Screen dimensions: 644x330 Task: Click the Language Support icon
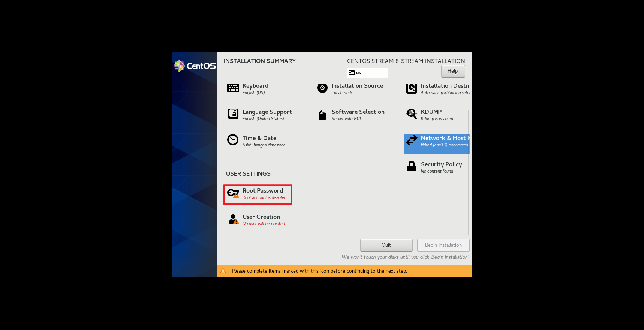(x=233, y=113)
